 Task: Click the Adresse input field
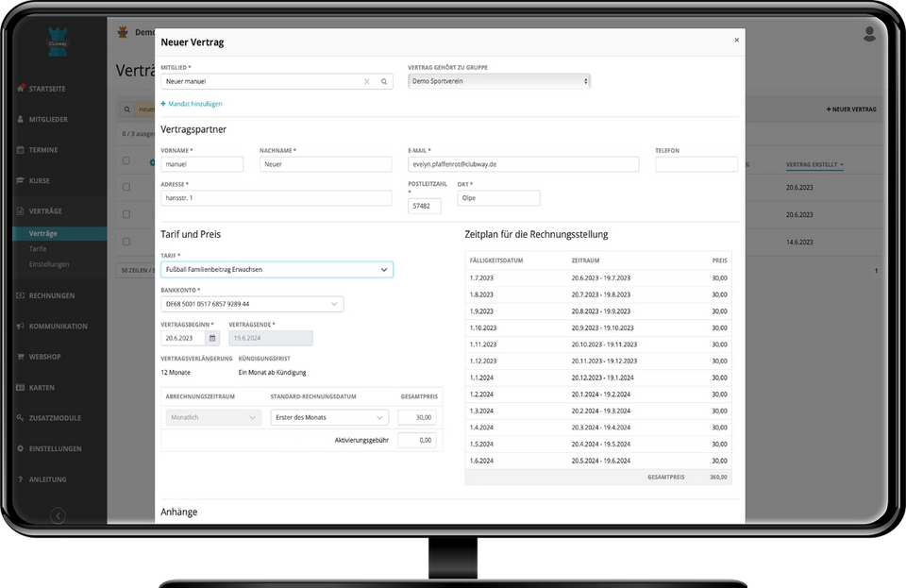(x=277, y=197)
